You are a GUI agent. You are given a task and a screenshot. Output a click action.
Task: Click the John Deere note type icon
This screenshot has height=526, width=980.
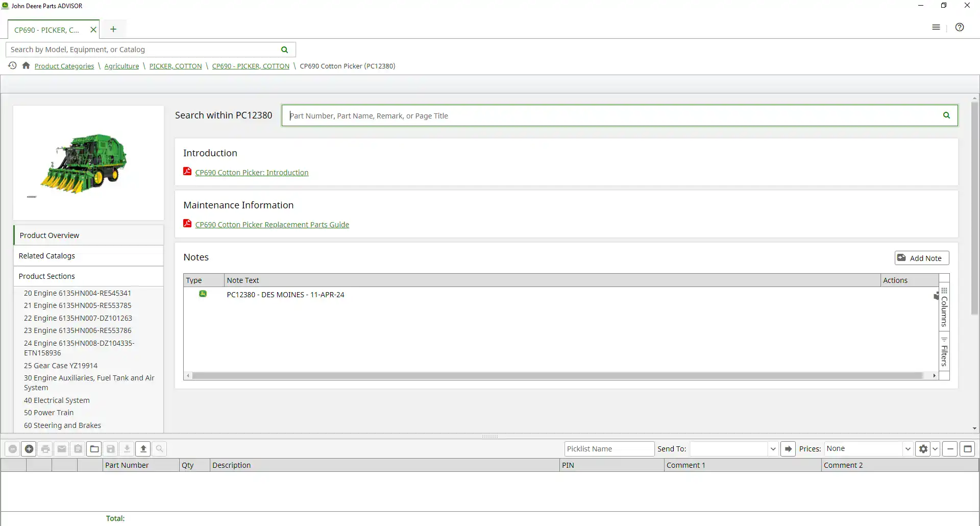(203, 294)
